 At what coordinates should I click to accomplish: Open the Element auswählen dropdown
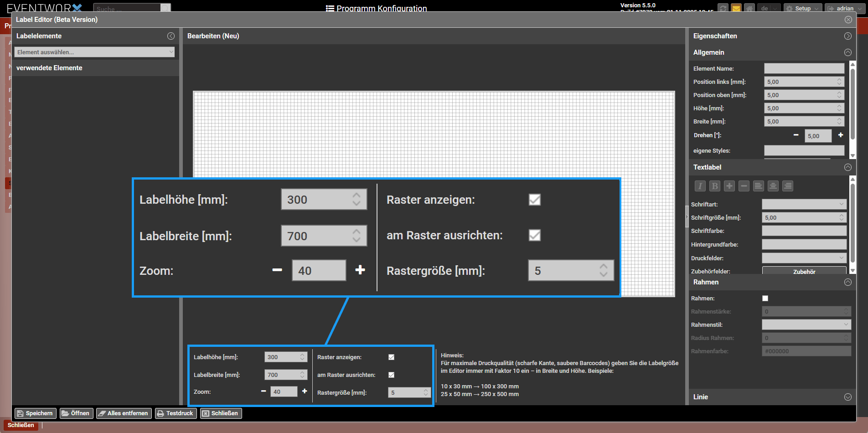pyautogui.click(x=94, y=52)
